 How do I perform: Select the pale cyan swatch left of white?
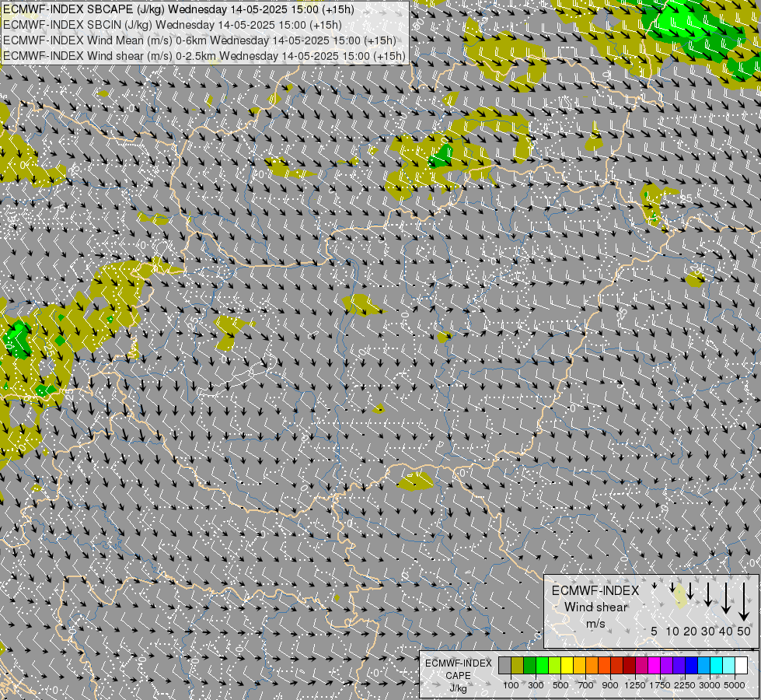click(x=728, y=665)
